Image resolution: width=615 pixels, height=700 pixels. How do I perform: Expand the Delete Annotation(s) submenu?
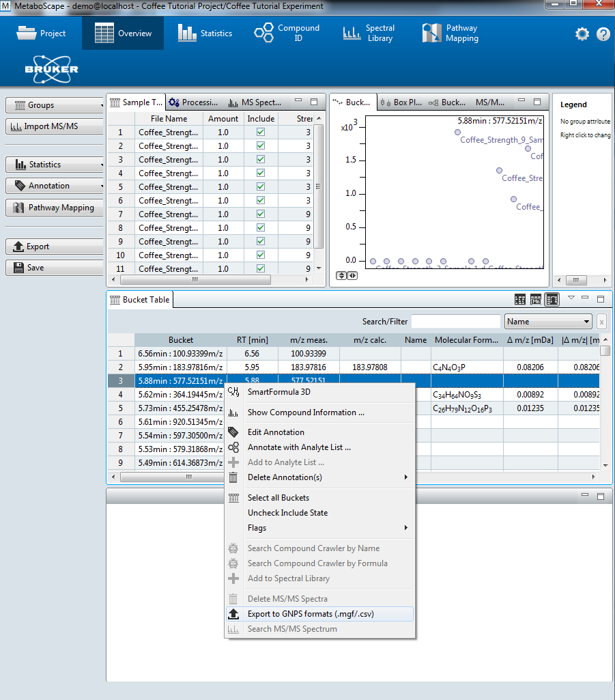click(x=319, y=477)
